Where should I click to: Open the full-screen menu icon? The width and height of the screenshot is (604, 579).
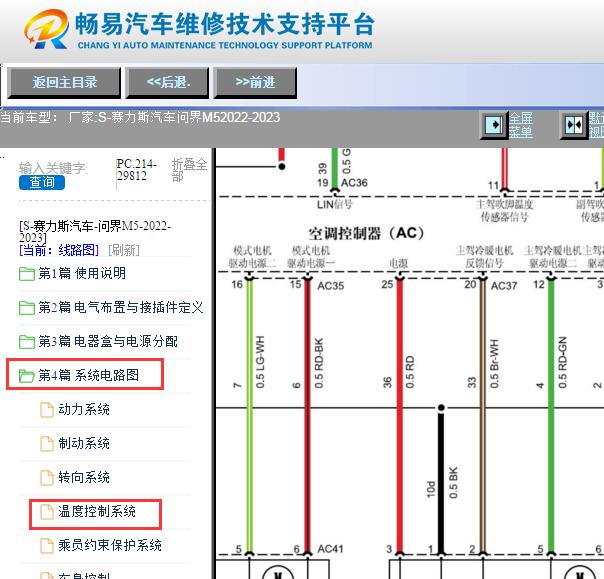[x=494, y=125]
